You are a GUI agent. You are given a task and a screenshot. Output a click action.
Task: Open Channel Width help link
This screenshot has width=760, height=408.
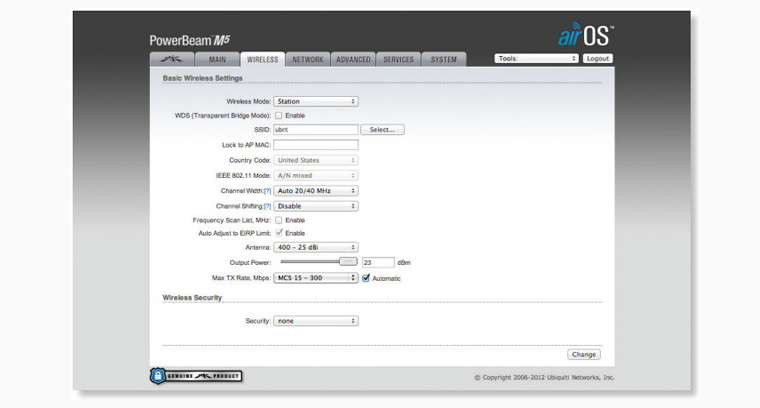tap(267, 191)
